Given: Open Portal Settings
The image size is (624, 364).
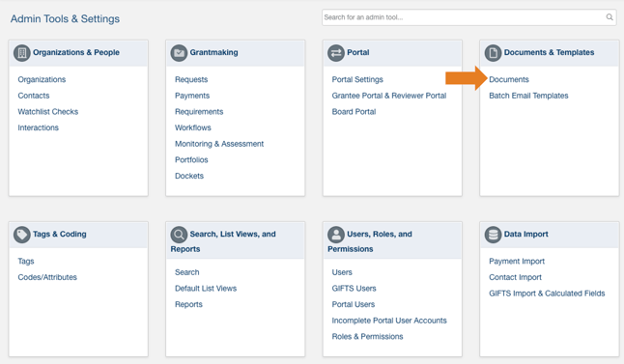Looking at the screenshot, I should click(357, 79).
